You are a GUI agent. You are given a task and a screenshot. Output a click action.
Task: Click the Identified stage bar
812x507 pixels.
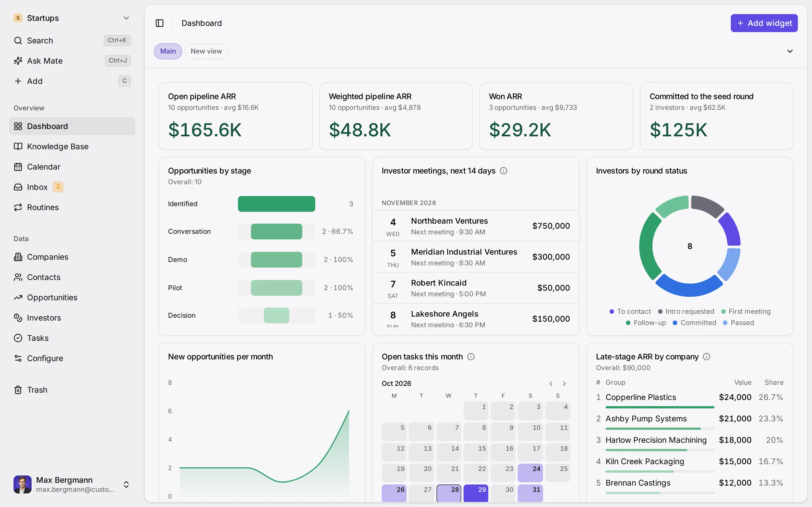(x=277, y=204)
